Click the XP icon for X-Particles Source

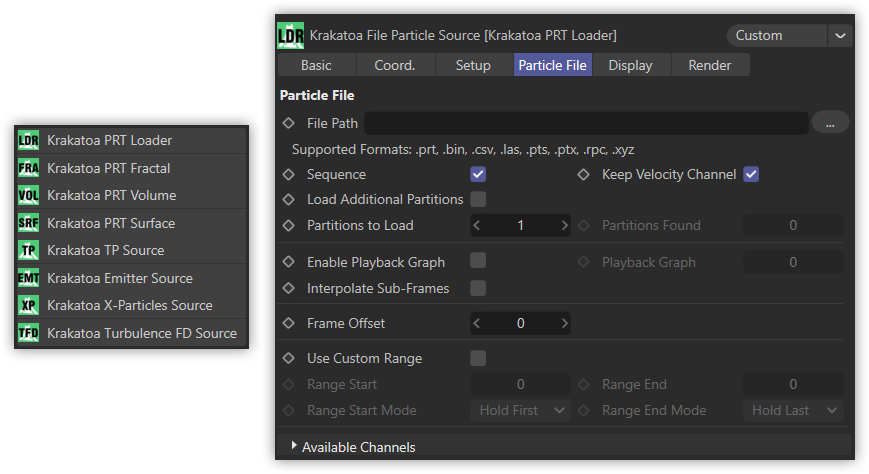(x=28, y=305)
